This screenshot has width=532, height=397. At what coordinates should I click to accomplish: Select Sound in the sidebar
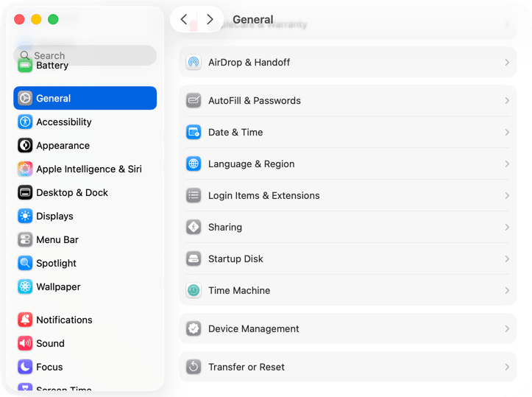(85, 343)
